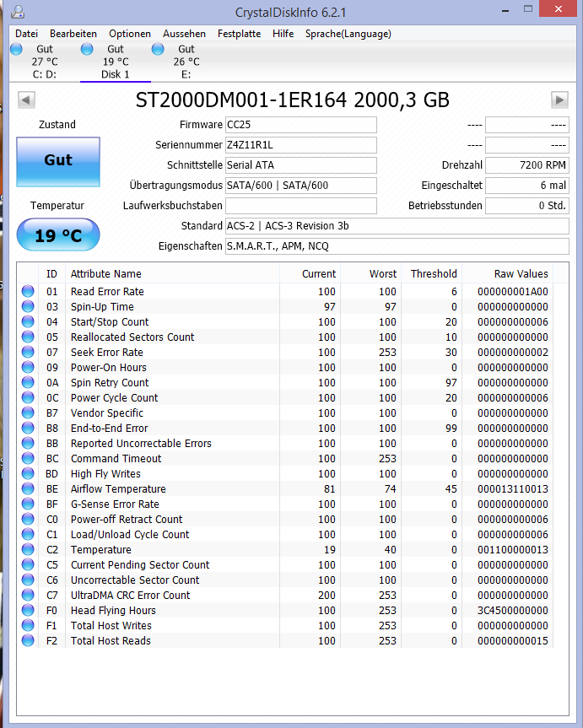Click raw value 3C4500000000
The height and width of the screenshot is (728, 583).
[x=513, y=611]
